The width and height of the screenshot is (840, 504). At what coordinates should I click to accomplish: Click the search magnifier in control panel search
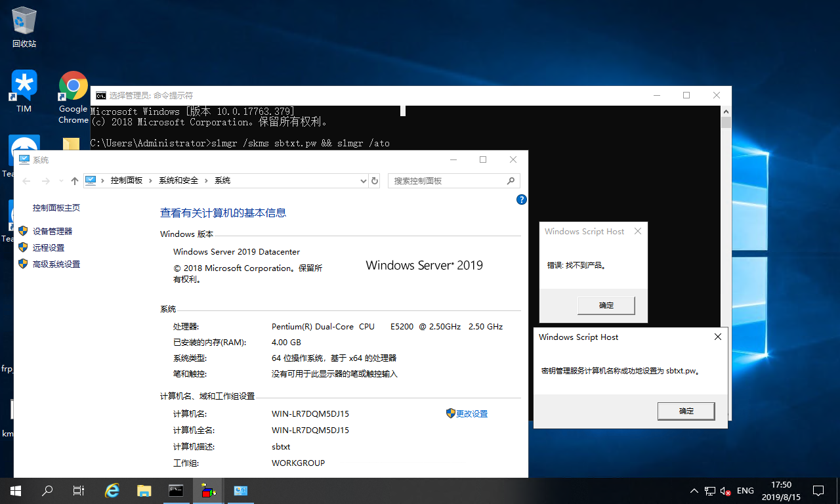[511, 180]
